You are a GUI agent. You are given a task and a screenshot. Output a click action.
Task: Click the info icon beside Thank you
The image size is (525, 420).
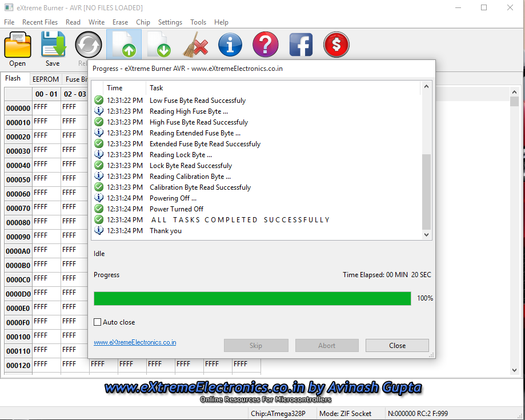pos(99,230)
